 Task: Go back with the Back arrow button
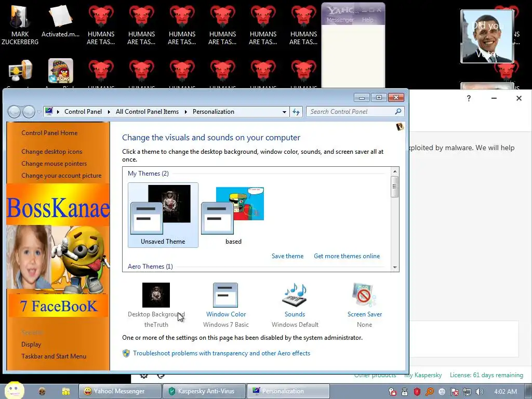tap(14, 112)
